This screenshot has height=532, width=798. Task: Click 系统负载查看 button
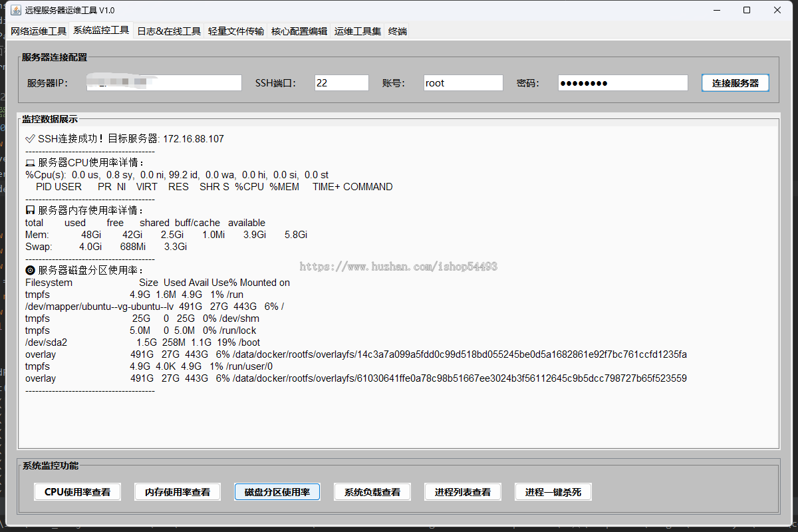(372, 492)
